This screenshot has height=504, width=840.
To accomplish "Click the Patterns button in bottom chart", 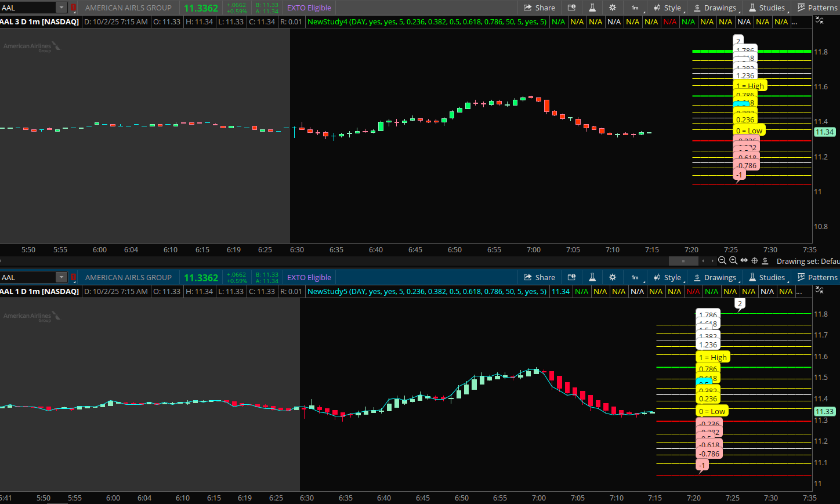I will click(x=817, y=277).
